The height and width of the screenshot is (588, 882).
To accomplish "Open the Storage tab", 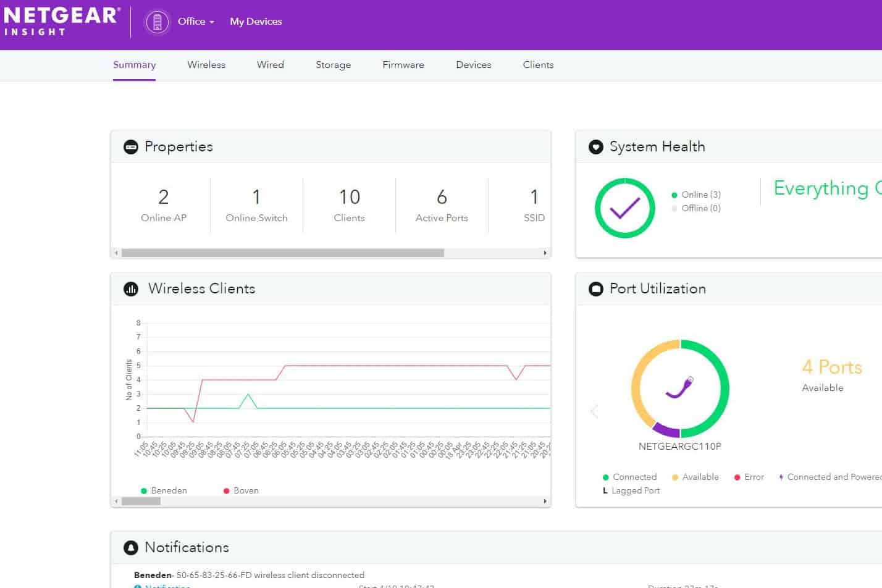I will pos(333,65).
